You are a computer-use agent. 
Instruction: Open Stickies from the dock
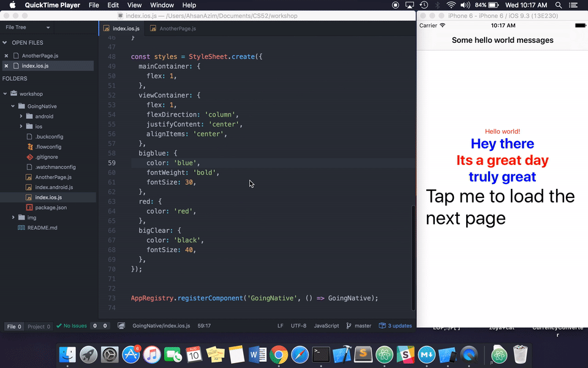(215, 354)
